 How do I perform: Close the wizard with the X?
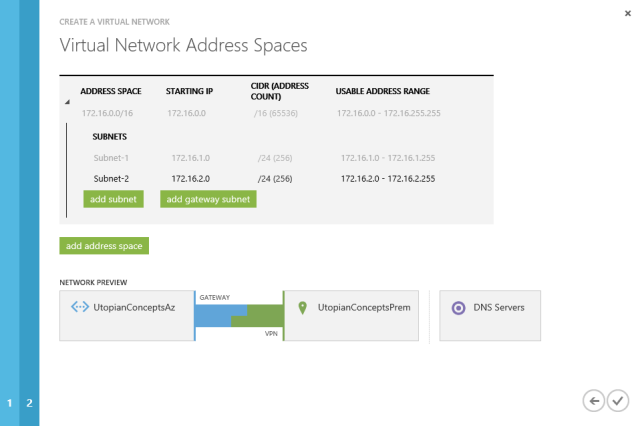coord(628,13)
